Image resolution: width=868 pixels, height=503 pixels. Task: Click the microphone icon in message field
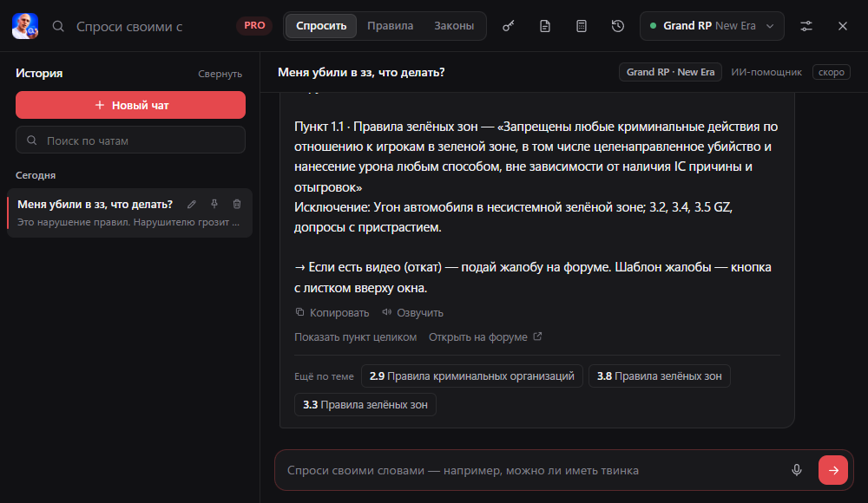pos(797,470)
